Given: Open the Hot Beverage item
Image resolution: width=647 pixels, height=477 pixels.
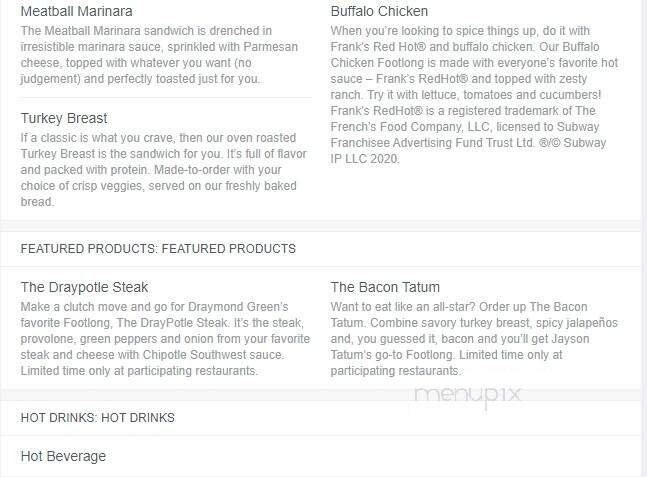Looking at the screenshot, I should coord(63,456).
